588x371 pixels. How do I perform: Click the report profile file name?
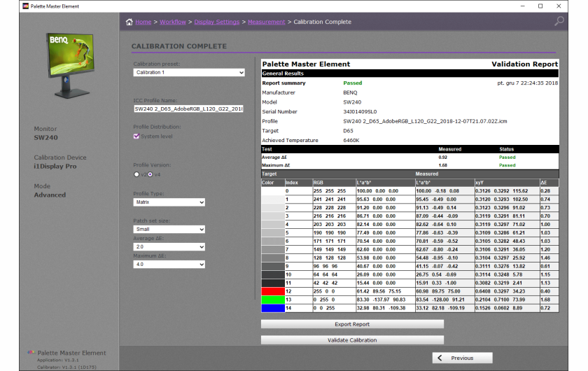[425, 121]
